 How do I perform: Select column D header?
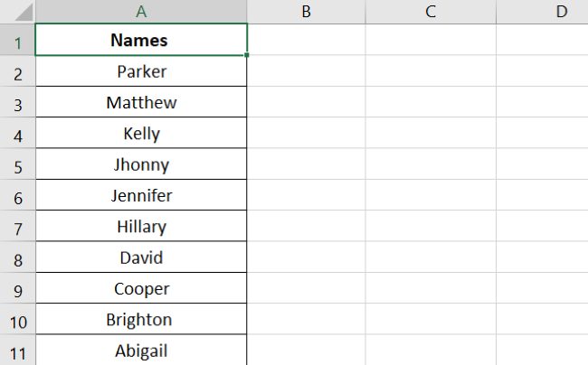point(561,12)
